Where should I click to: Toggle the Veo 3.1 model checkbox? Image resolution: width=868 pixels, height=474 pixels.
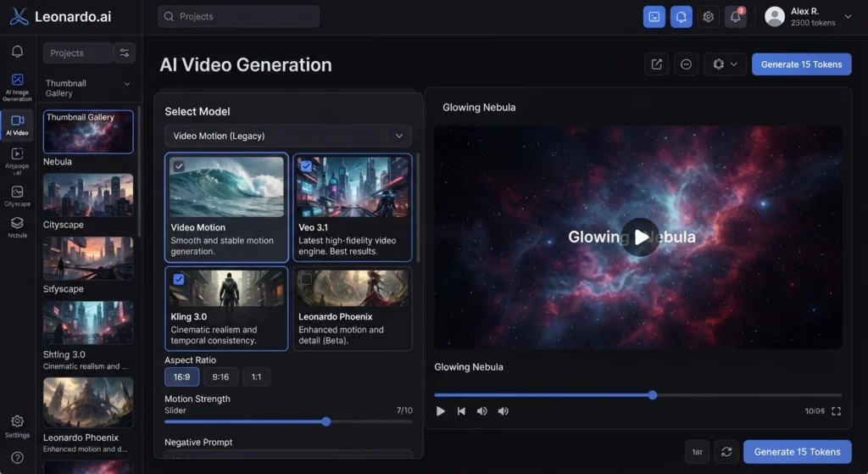[306, 165]
